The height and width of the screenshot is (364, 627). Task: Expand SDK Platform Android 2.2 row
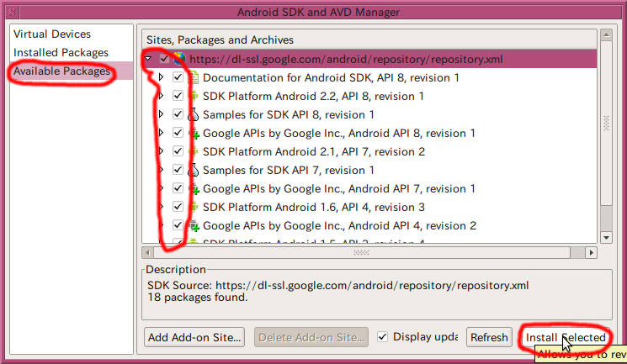click(161, 96)
